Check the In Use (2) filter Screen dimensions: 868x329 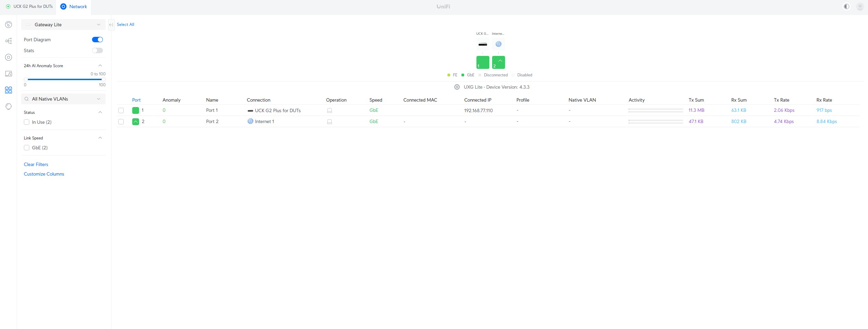click(27, 122)
